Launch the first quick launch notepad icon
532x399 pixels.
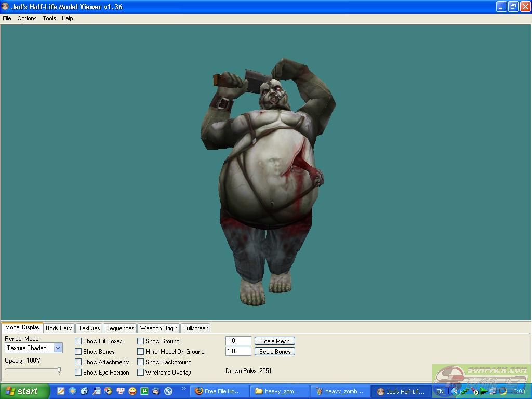pyautogui.click(x=60, y=391)
